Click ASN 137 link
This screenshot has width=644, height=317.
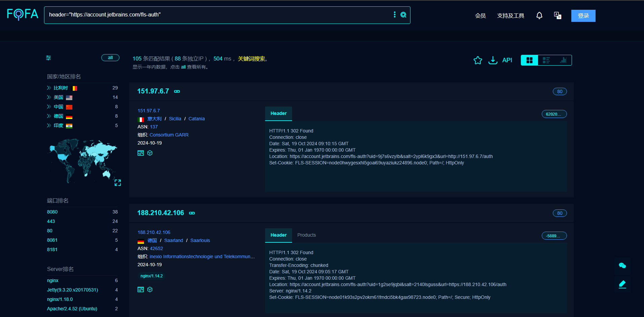click(x=154, y=127)
